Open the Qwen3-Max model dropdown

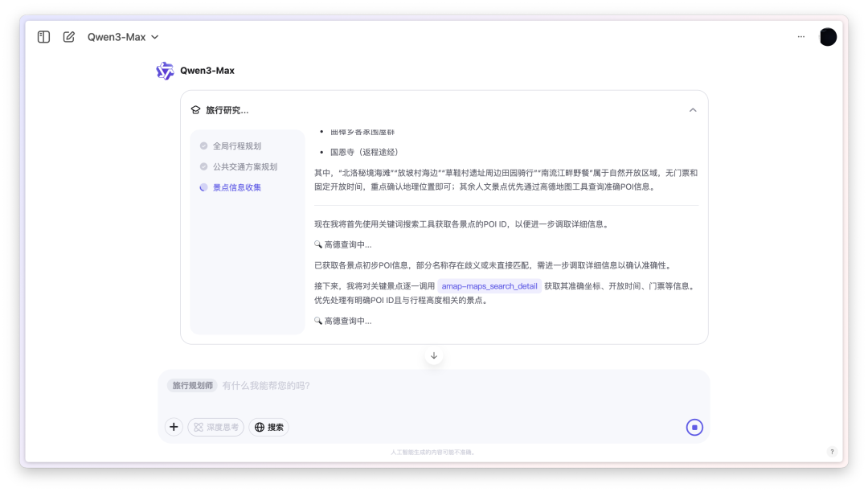pos(123,37)
